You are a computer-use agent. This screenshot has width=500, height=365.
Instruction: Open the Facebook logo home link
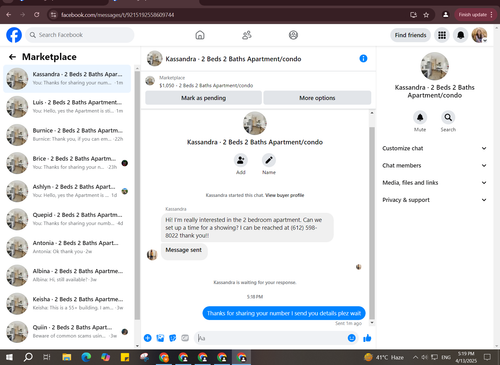pos(14,35)
